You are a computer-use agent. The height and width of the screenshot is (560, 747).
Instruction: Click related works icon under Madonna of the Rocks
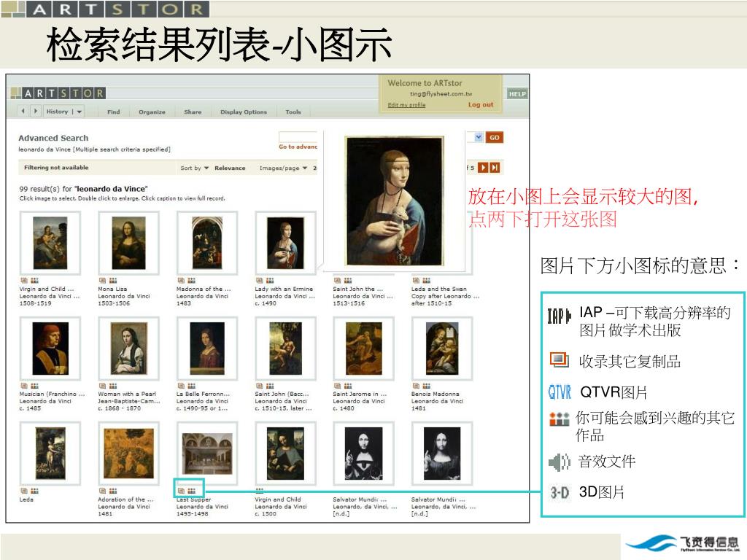[x=192, y=281]
